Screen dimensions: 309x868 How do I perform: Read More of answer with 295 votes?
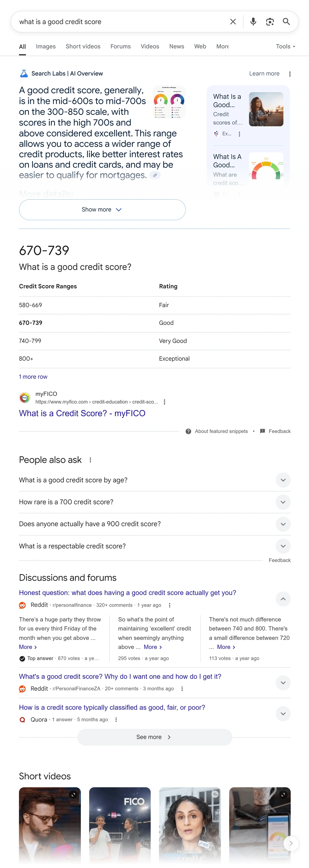(x=153, y=647)
